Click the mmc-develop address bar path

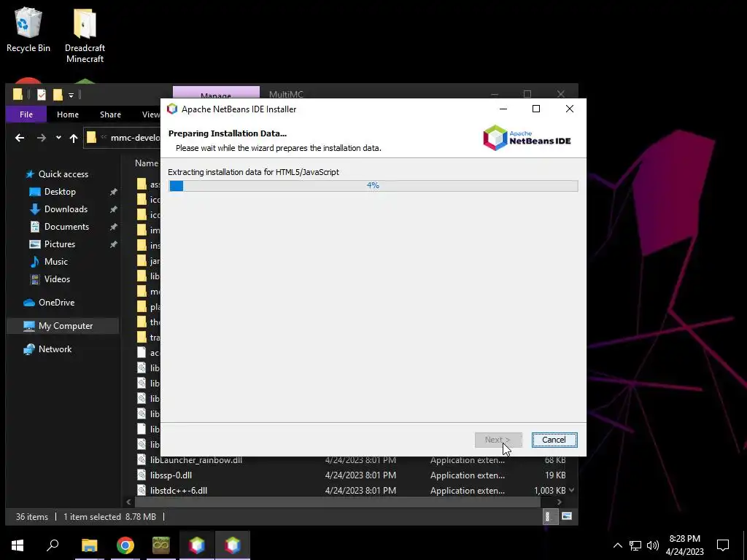click(x=135, y=138)
